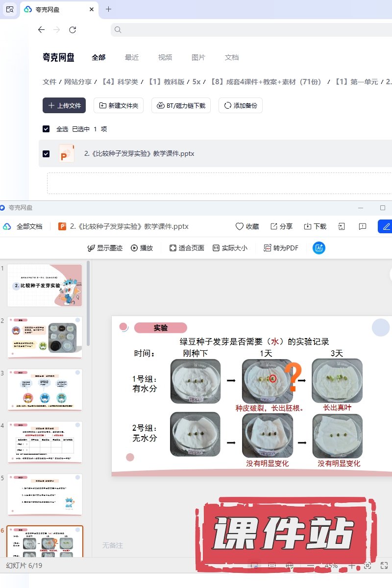The width and height of the screenshot is (392, 588).
Task: Select slide 3 thumbnail in panel
Action: coord(45,390)
